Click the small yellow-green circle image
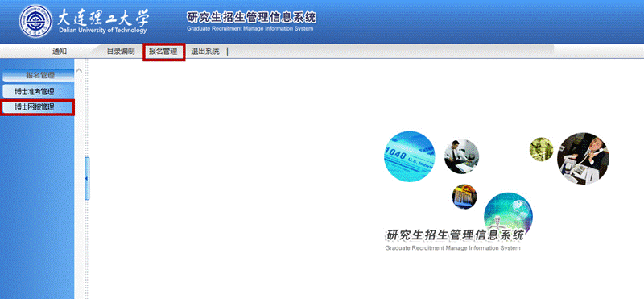The width and height of the screenshot is (644, 299). click(x=541, y=149)
